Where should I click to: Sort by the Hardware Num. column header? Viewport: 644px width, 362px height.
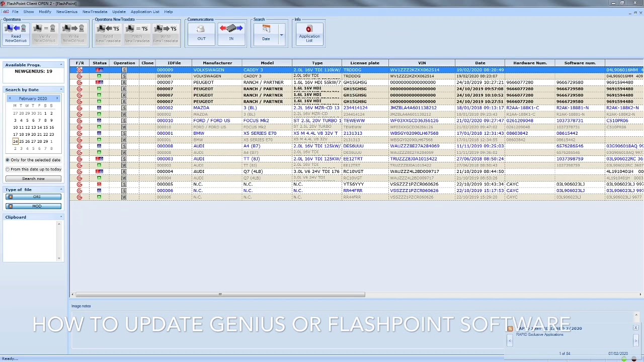(x=530, y=63)
